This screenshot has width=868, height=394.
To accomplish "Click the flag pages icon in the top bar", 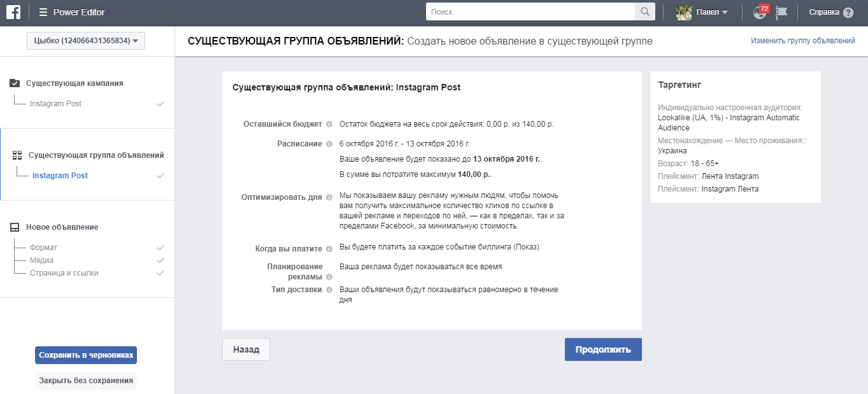I will coord(781,12).
